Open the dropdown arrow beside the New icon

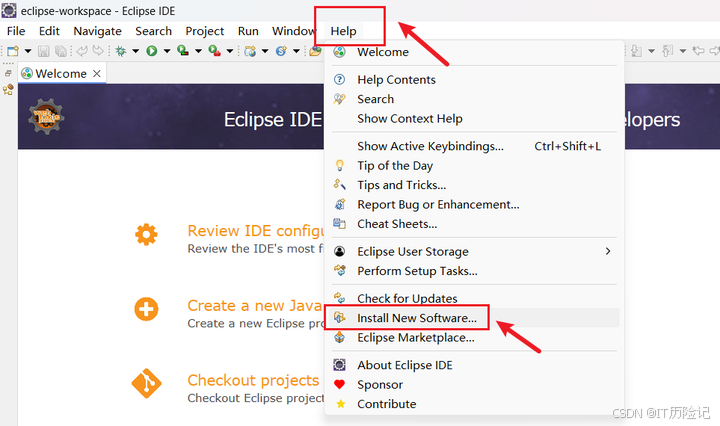(28, 51)
